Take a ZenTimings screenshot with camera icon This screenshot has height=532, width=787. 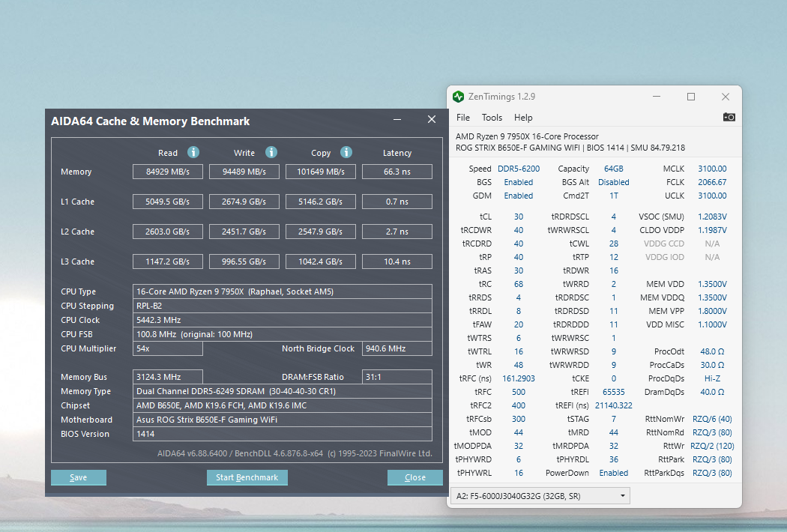coord(729,117)
